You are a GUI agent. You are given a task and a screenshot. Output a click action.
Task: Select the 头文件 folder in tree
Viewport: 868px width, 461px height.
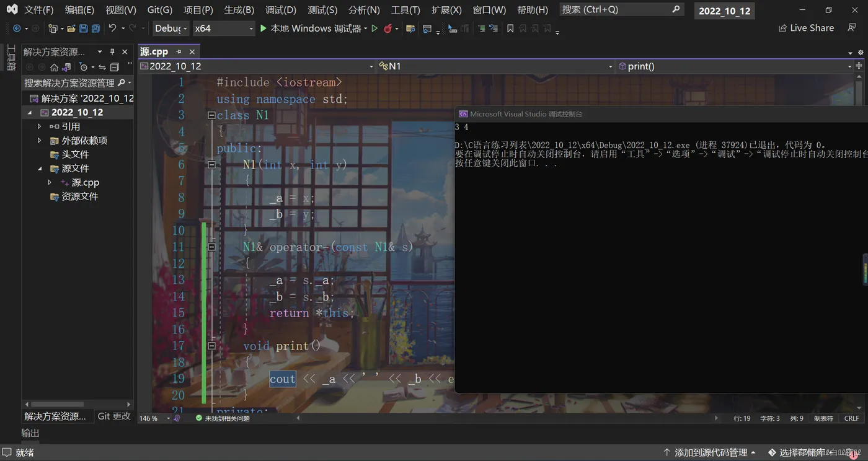point(75,154)
